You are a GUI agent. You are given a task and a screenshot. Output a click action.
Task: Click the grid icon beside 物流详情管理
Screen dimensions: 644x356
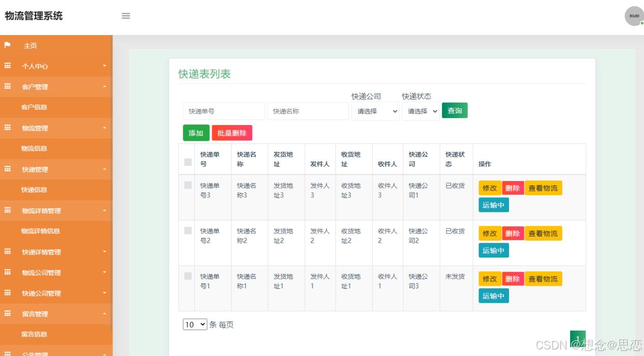8,210
